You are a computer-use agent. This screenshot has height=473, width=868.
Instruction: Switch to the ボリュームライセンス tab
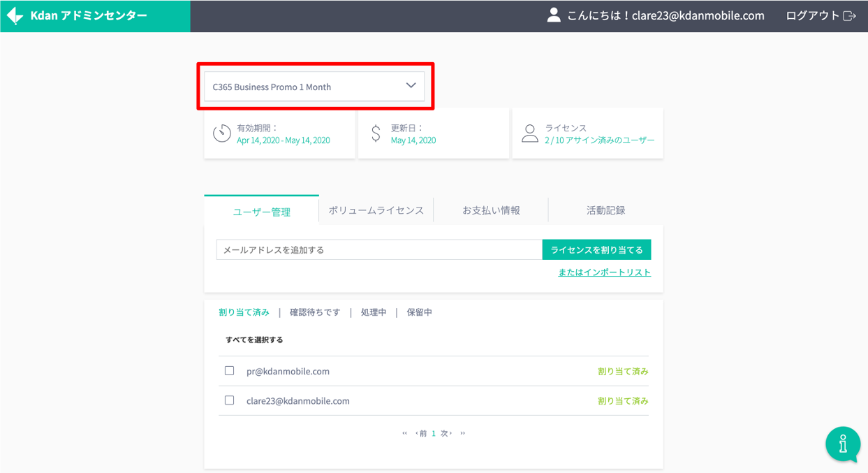[376, 210]
